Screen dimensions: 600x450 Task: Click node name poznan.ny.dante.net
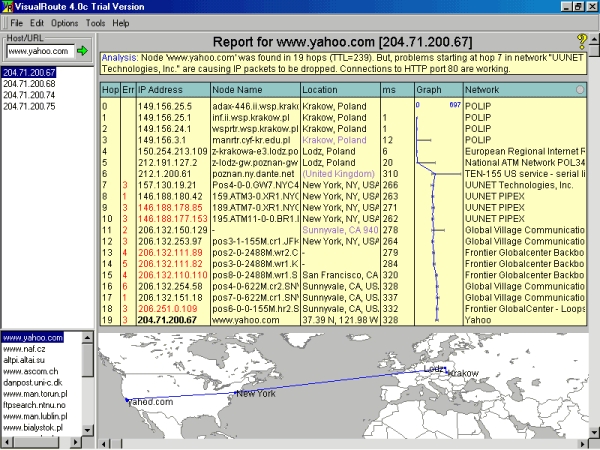click(253, 174)
